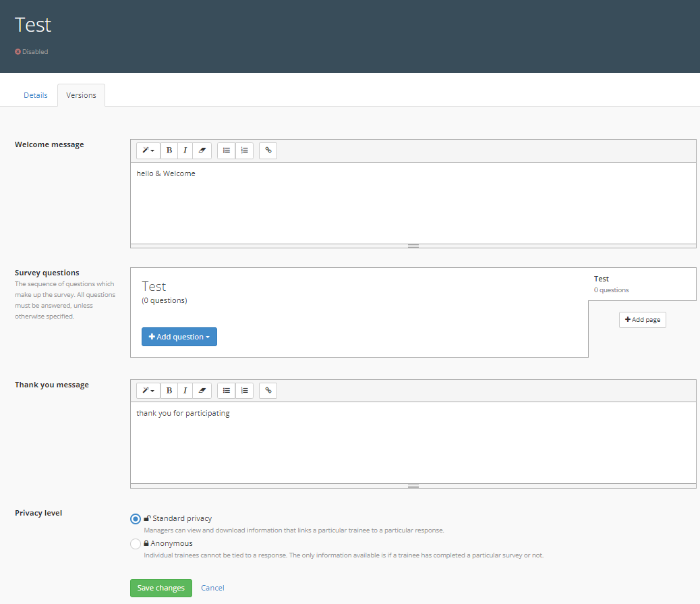Switch to the Details tab

(36, 95)
